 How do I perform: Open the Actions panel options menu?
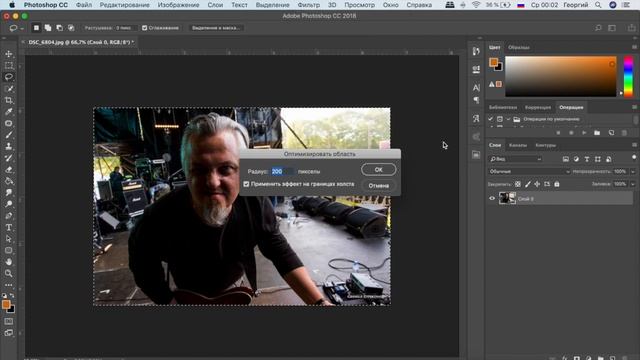coord(634,107)
